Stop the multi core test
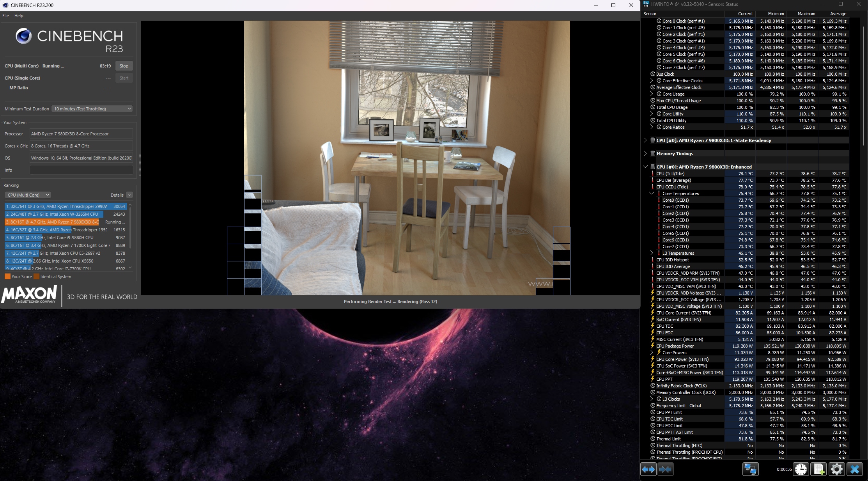The width and height of the screenshot is (868, 481). click(124, 66)
